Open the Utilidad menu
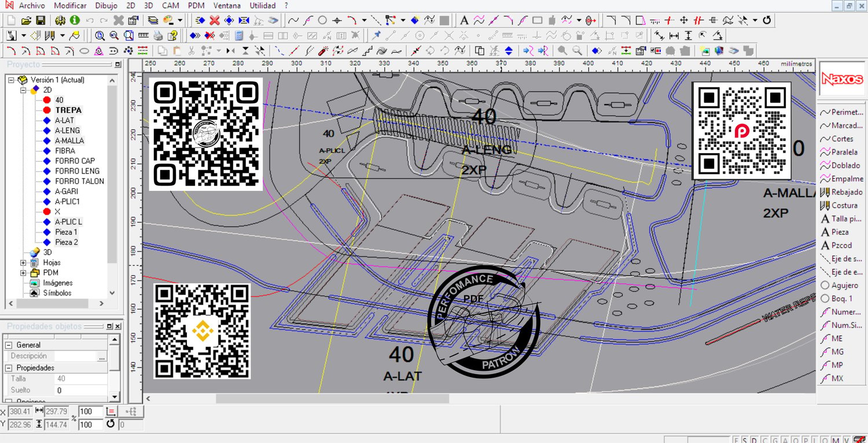The width and height of the screenshot is (868, 443). 263,5
